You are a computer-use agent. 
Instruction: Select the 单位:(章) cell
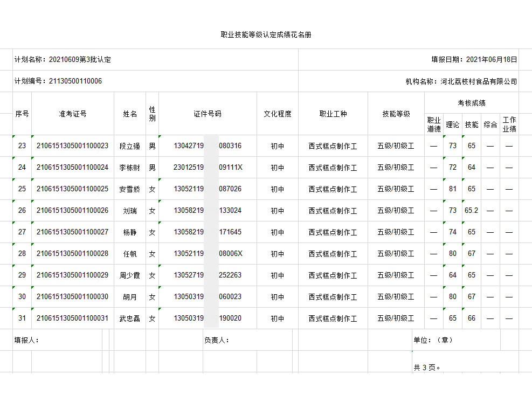(x=433, y=340)
